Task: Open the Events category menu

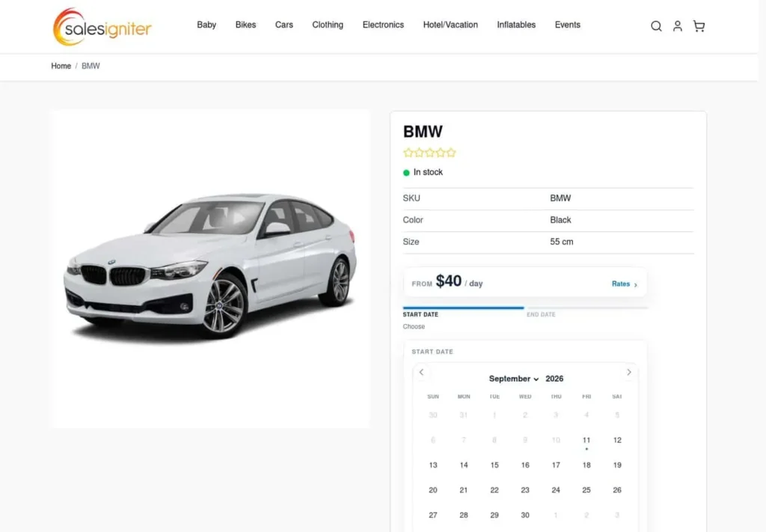Action: coord(567,25)
